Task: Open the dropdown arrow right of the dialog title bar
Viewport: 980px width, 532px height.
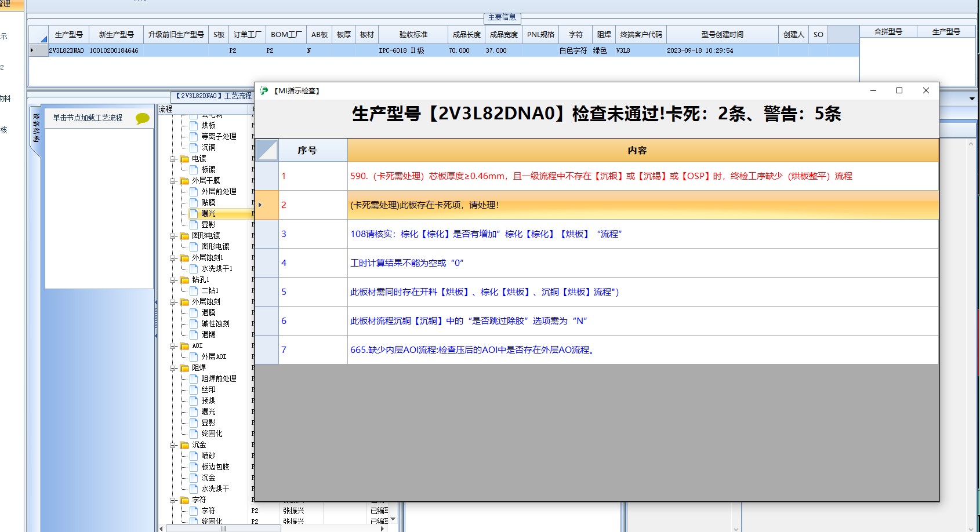Action: 972,99
